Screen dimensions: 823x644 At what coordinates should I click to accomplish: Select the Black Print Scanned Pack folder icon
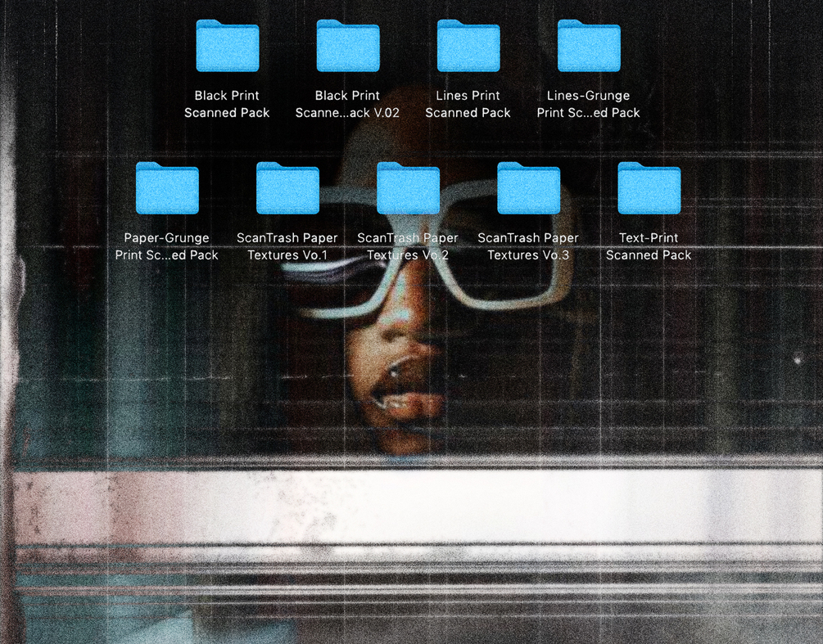pyautogui.click(x=228, y=46)
